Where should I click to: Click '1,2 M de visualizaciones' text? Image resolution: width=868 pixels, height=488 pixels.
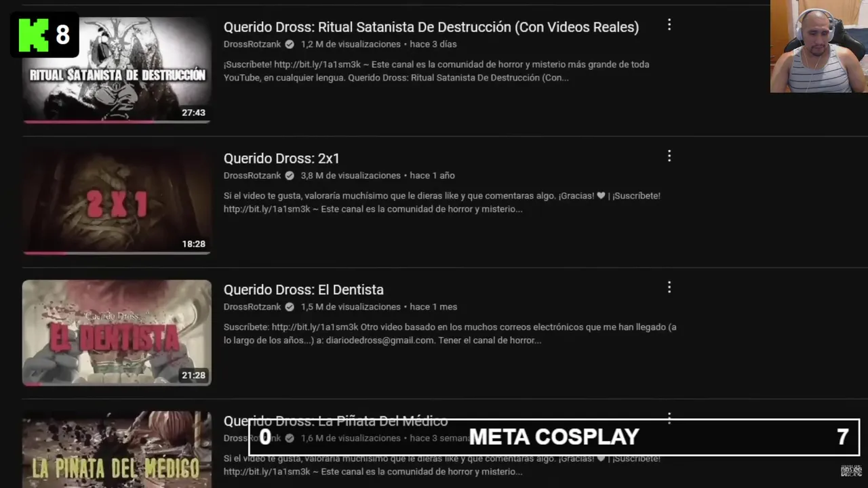coord(351,44)
